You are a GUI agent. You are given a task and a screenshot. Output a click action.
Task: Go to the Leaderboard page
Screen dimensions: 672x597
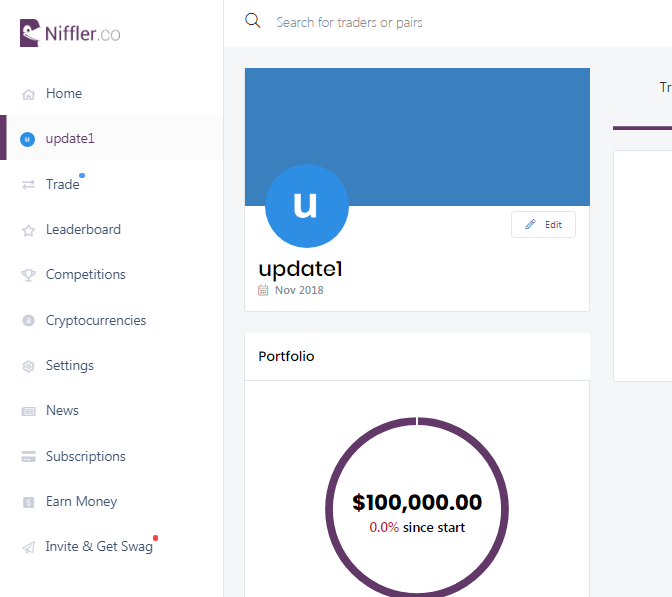pos(84,230)
